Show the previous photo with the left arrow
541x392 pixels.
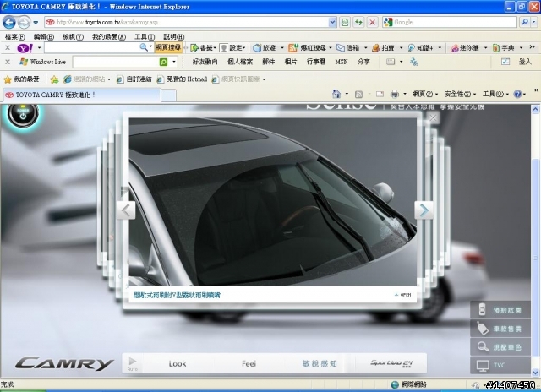pyautogui.click(x=126, y=210)
